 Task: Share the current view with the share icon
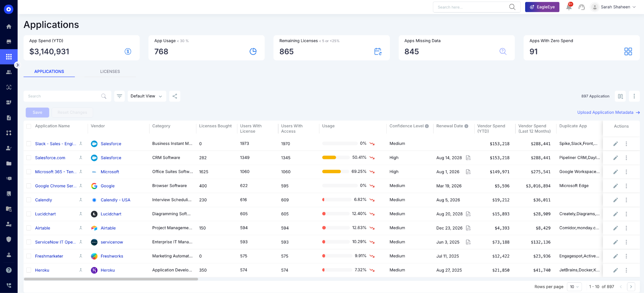[175, 96]
